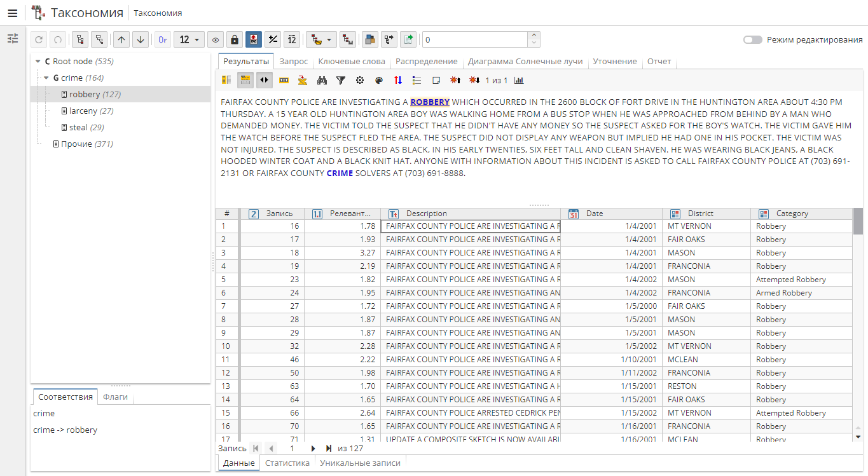Open the hamburger main menu

click(12, 13)
